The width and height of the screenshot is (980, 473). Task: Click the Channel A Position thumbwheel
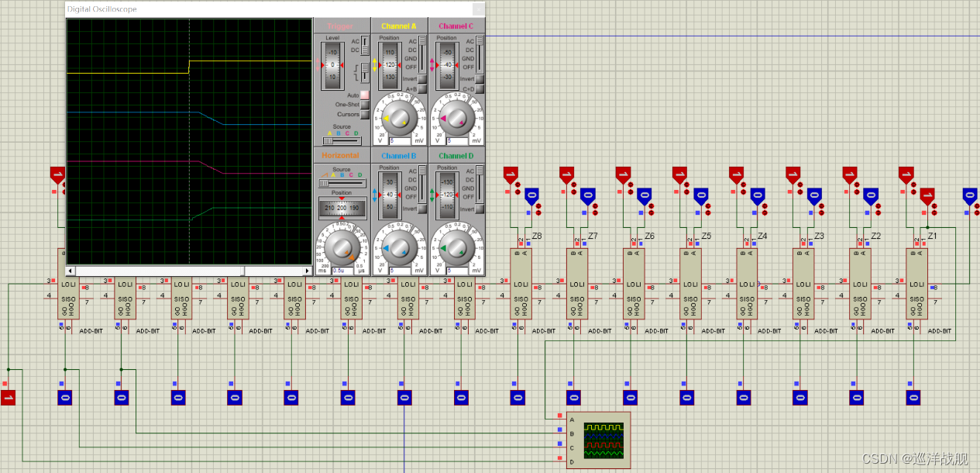pyautogui.click(x=390, y=65)
